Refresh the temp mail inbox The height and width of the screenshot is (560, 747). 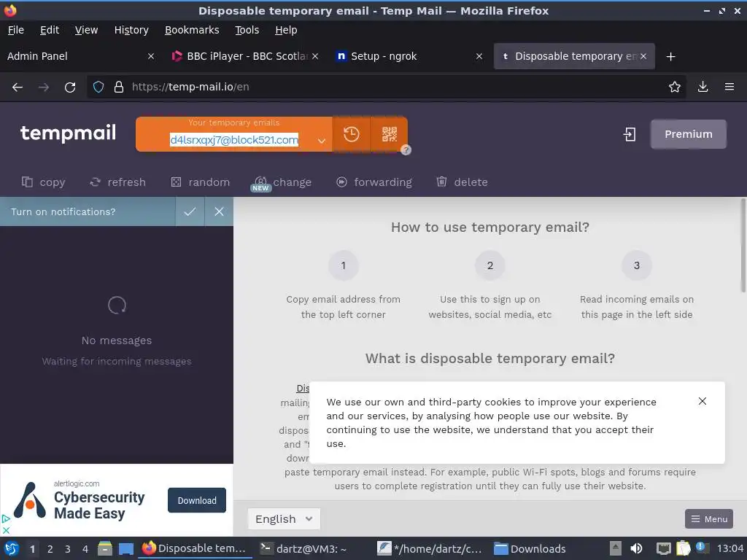click(x=117, y=182)
